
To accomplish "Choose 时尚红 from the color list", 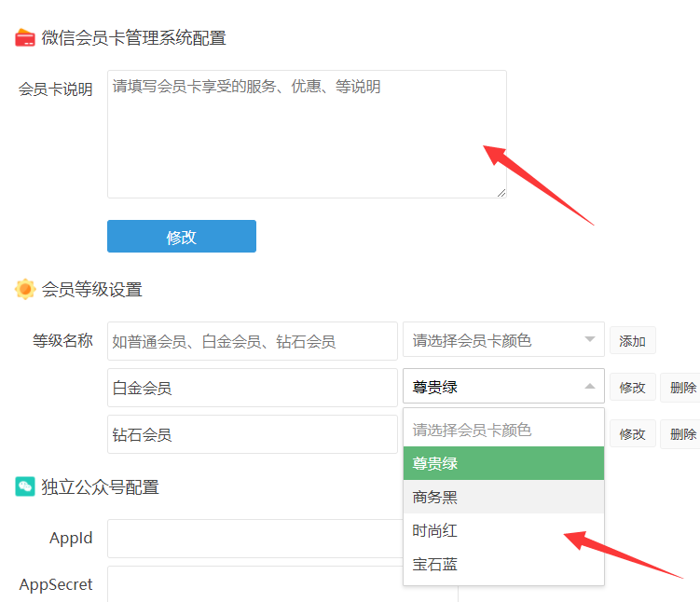I will tap(503, 530).
